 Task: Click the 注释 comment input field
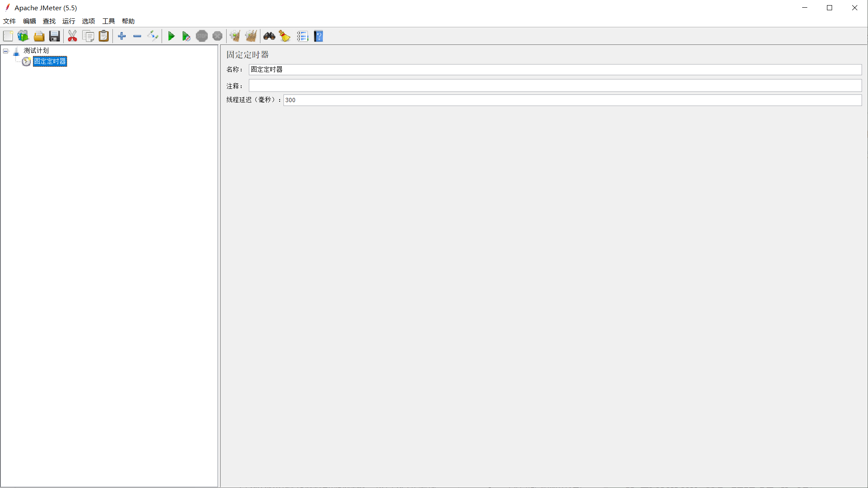click(555, 85)
